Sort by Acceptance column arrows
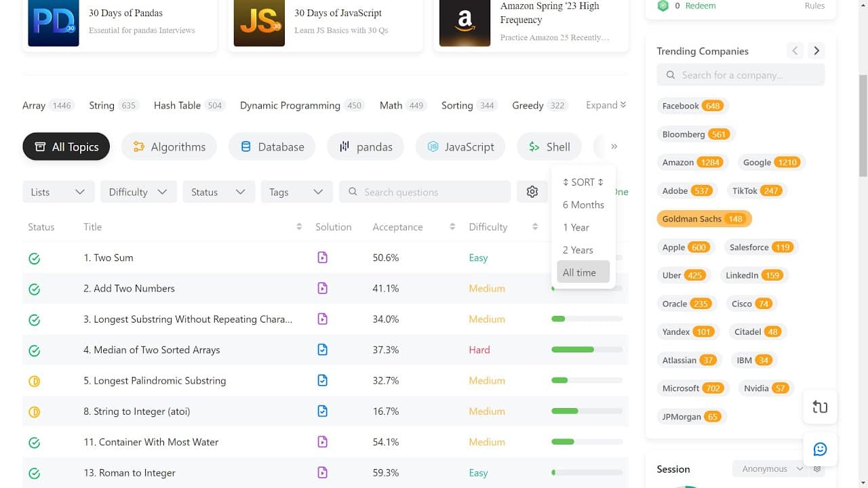The width and height of the screenshot is (868, 488). tap(452, 227)
